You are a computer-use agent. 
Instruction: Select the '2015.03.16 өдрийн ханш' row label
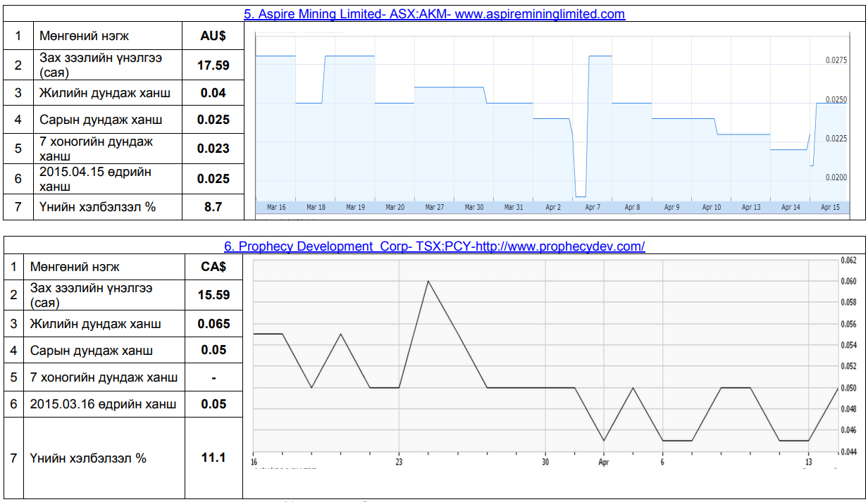[x=103, y=404]
